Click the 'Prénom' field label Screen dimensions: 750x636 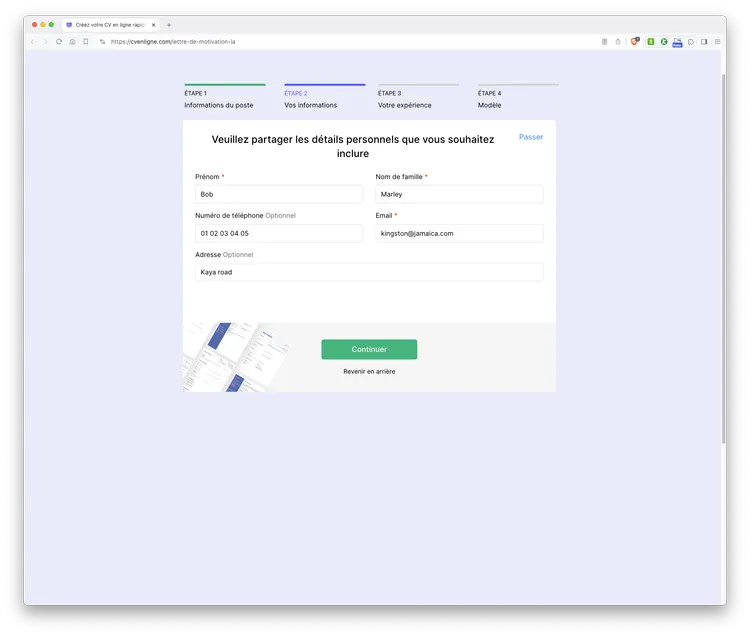point(207,176)
